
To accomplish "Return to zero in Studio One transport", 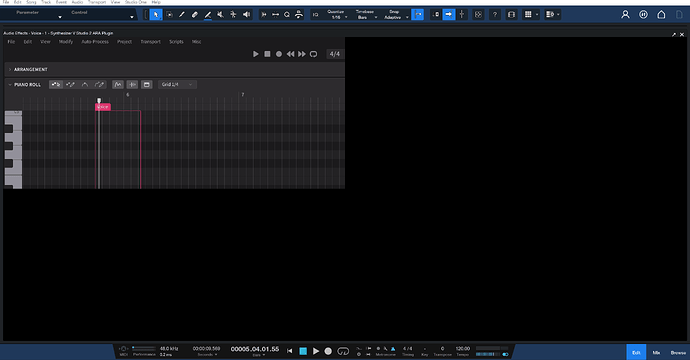I will 290,351.
